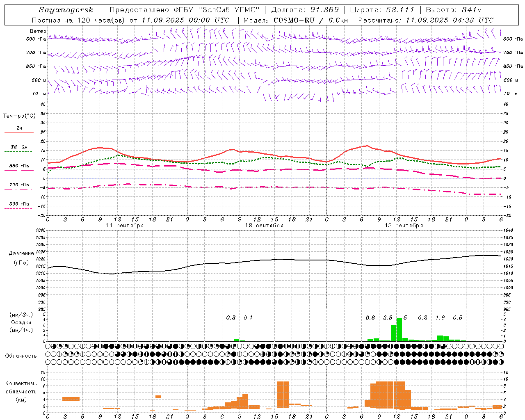Click the 'Осадки' precipitation label
Viewport: 525px width, 420px height.
pyautogui.click(x=21, y=322)
